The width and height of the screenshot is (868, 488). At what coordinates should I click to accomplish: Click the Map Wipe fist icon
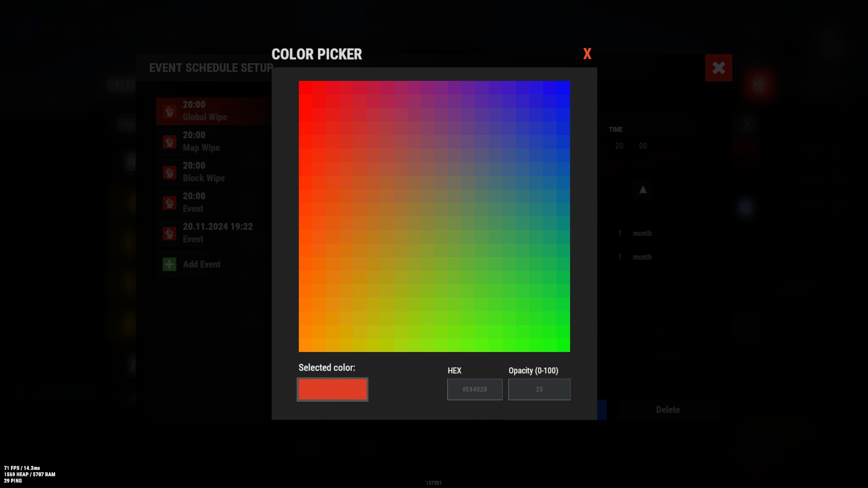pyautogui.click(x=170, y=142)
